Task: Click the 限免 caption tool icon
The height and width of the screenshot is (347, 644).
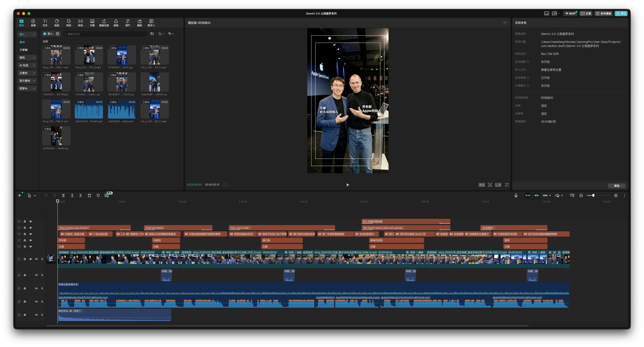Action: (107, 195)
